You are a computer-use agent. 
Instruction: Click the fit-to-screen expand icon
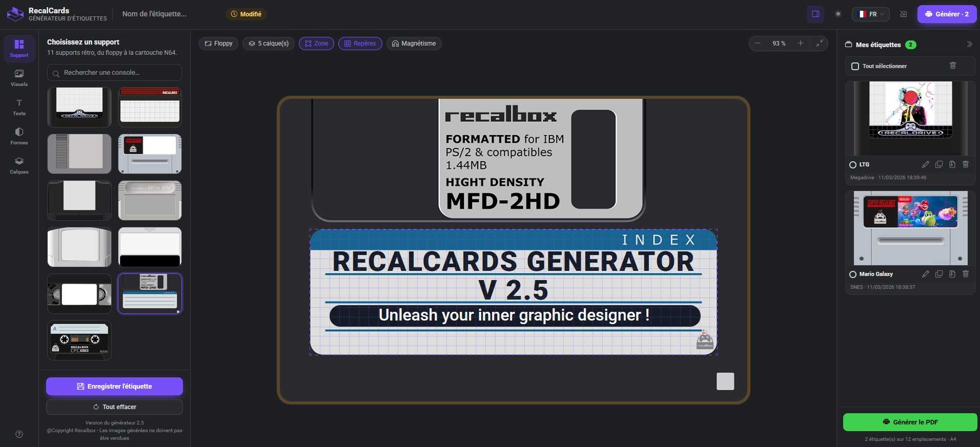coord(820,44)
